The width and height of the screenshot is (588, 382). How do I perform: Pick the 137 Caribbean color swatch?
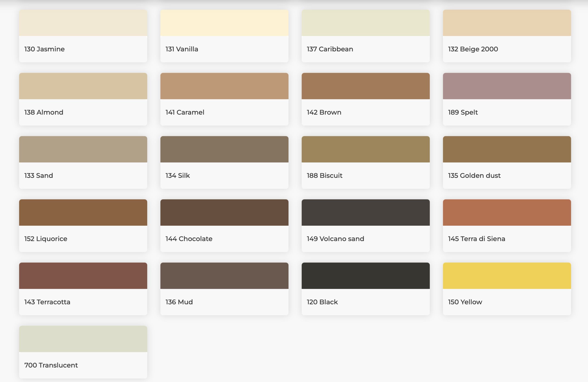[x=366, y=23]
